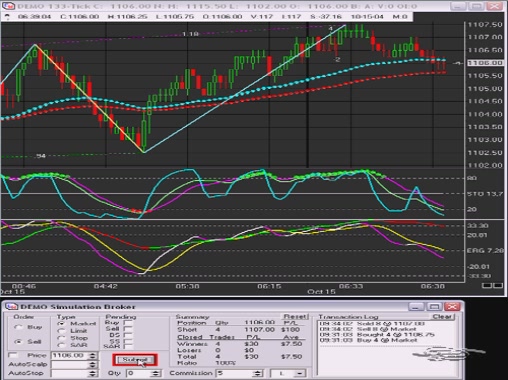Clear the Transaction Log
This screenshot has width=508, height=380.
coord(442,316)
